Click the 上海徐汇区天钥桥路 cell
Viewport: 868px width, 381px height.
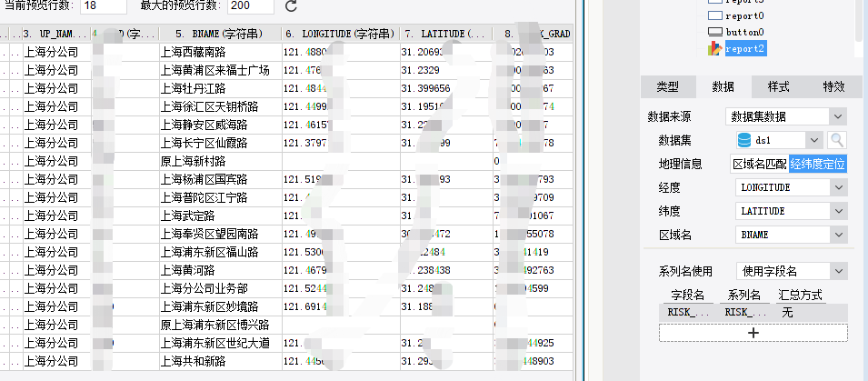pyautogui.click(x=220, y=107)
